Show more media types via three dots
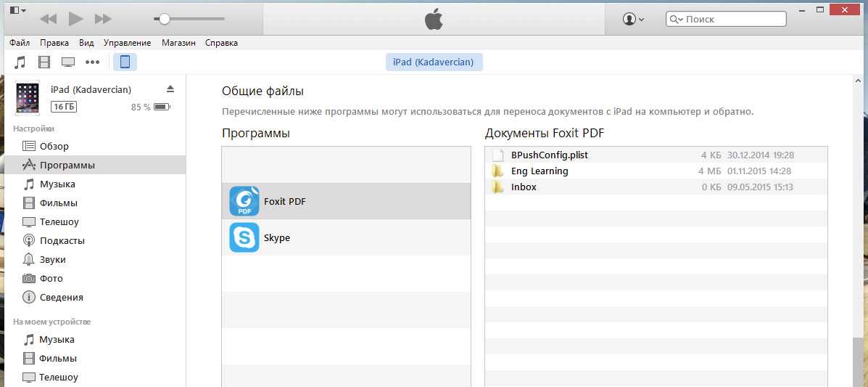 click(92, 62)
